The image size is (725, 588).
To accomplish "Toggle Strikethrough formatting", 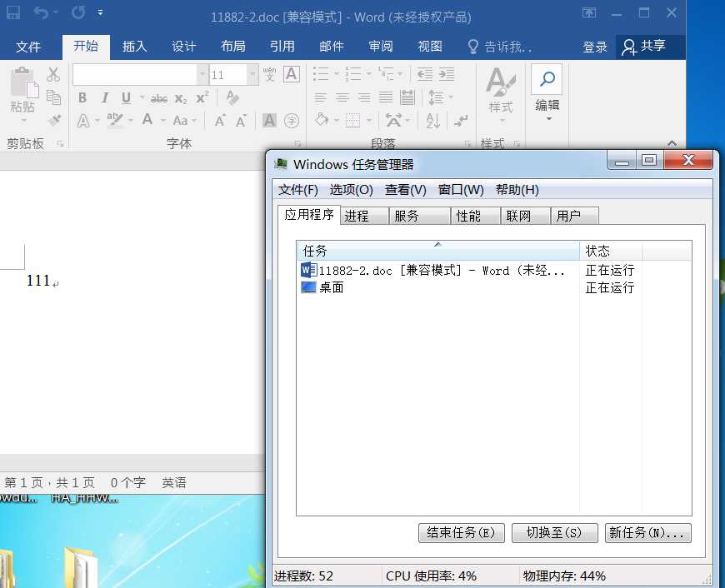I will pos(158,98).
